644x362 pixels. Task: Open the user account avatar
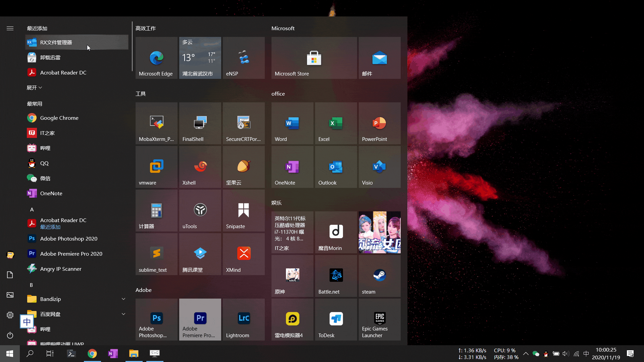10,255
